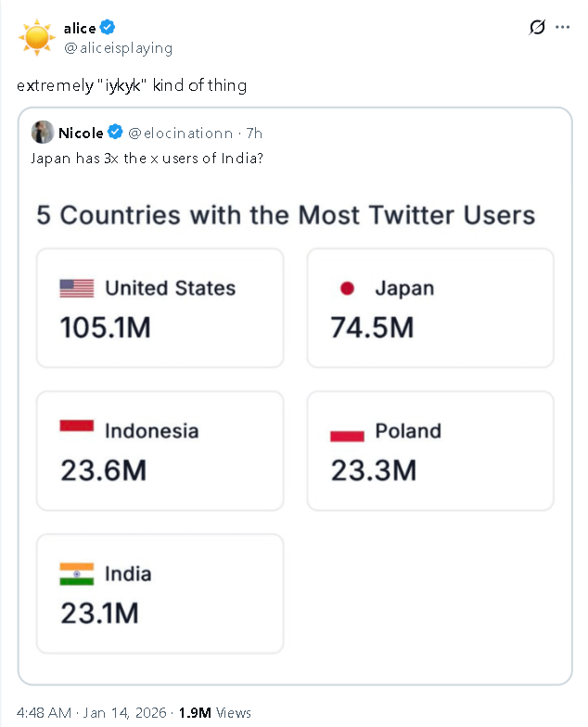Screen dimensions: 588x727
Task: Click the 7h timestamp on quoted post
Action: click(254, 133)
